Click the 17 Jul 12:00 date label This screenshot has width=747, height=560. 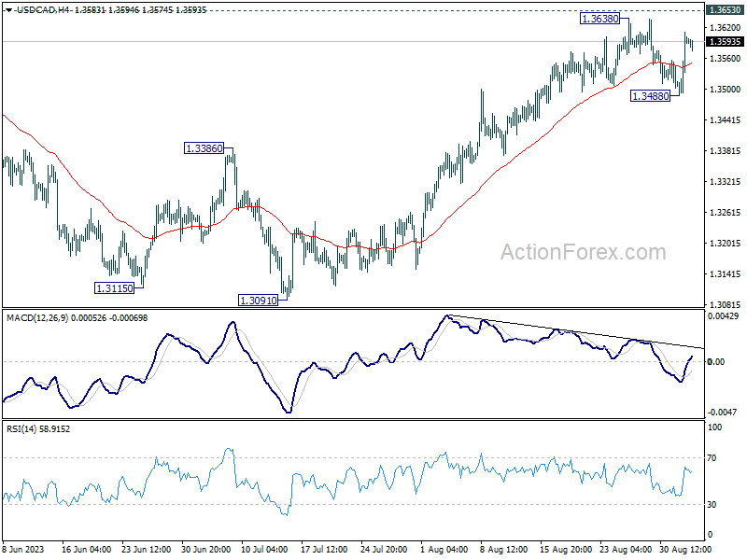(x=324, y=550)
